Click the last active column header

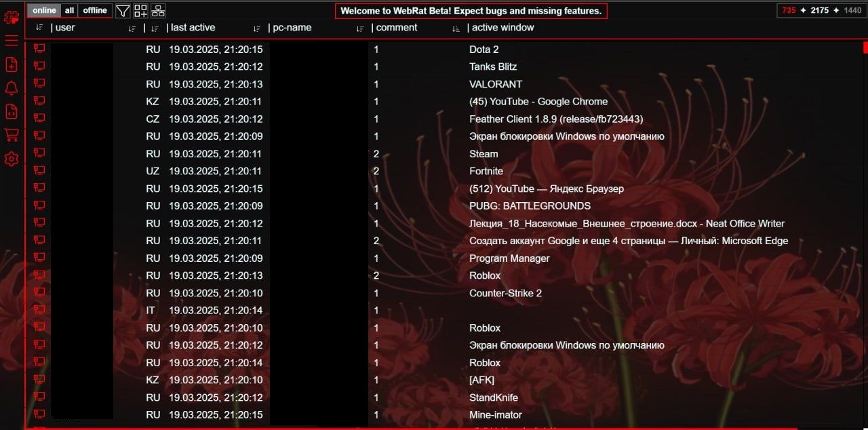click(193, 28)
